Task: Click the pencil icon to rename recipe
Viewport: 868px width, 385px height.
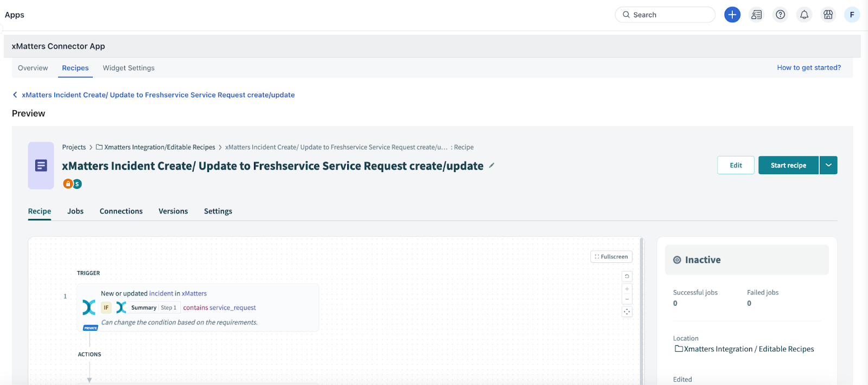Action: click(492, 166)
